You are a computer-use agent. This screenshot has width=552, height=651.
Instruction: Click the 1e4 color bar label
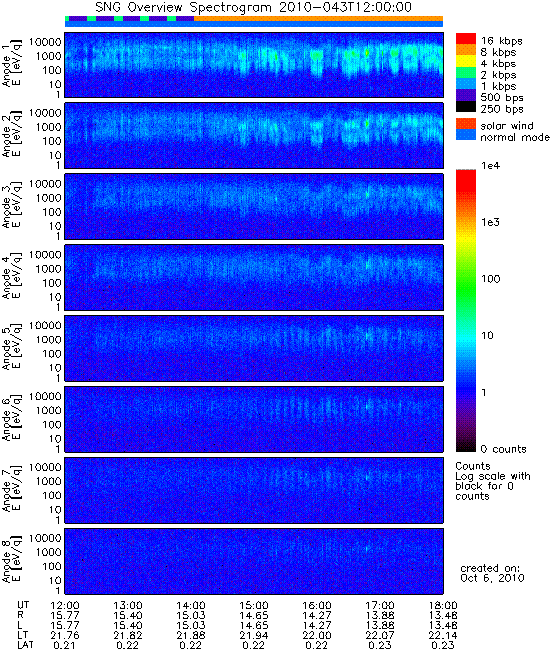tap(491, 166)
